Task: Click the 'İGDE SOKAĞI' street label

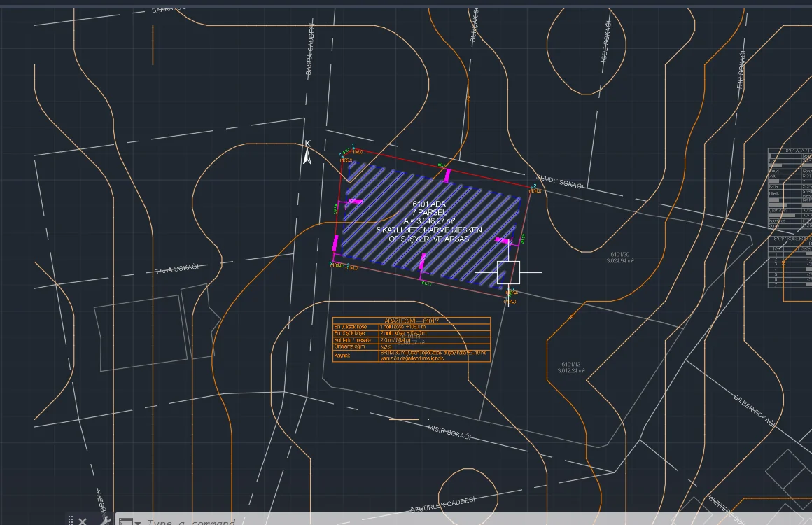Action: pyautogui.click(x=605, y=41)
